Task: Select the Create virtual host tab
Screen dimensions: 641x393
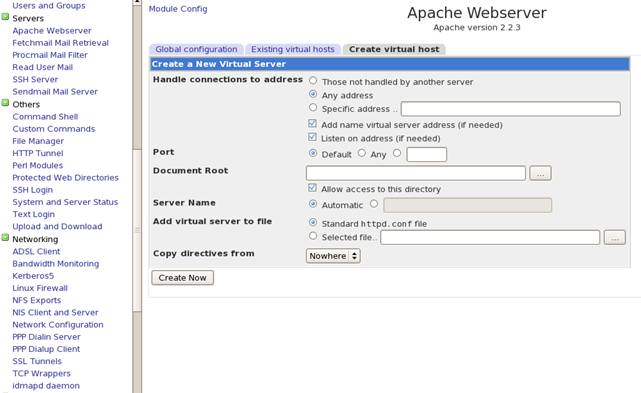Action: point(394,49)
